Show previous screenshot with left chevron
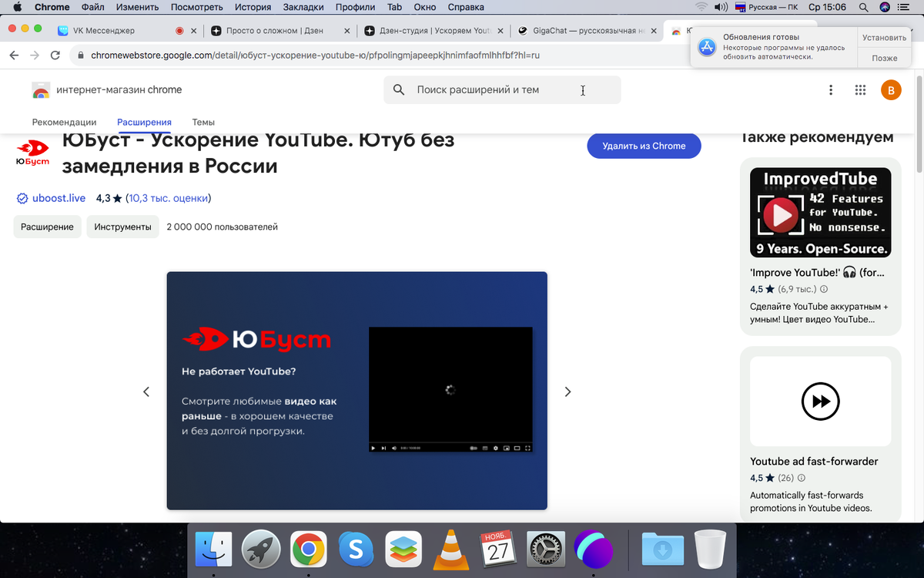Viewport: 924px width, 578px height. point(146,391)
